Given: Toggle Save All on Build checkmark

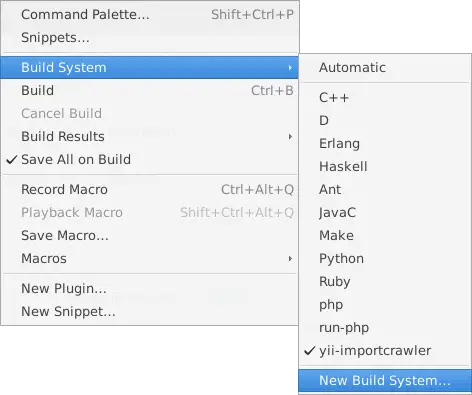Looking at the screenshot, I should tap(149, 159).
